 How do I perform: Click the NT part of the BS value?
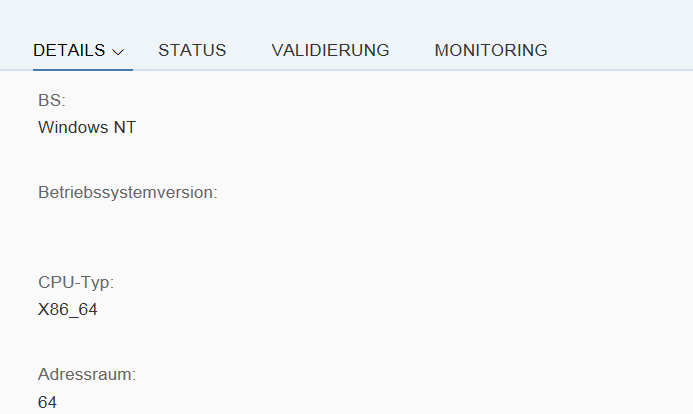pyautogui.click(x=125, y=127)
